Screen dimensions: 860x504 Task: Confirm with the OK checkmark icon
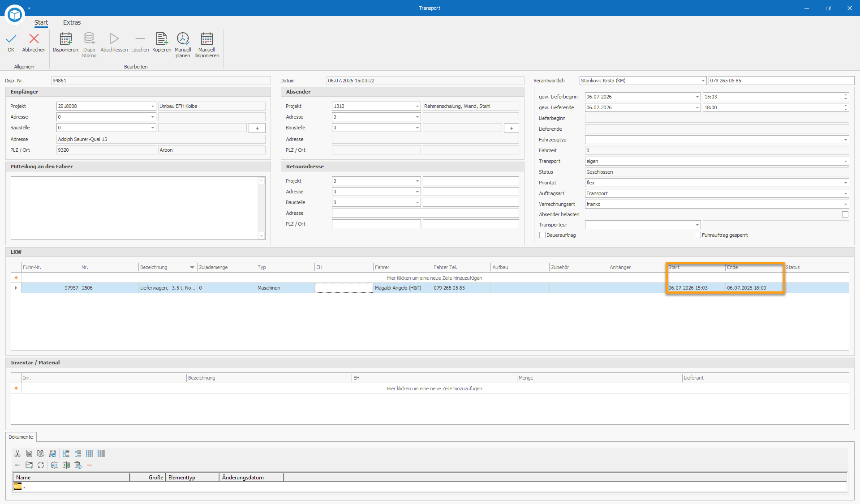[x=11, y=39]
